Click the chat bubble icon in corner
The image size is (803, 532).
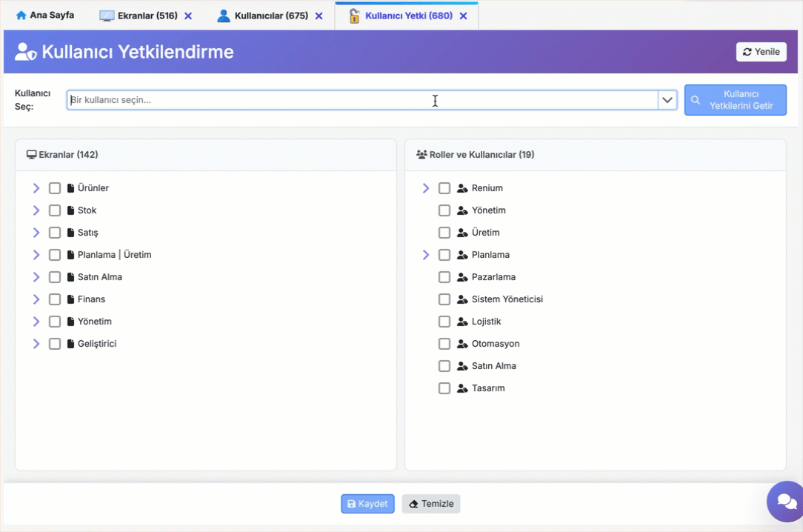(786, 502)
